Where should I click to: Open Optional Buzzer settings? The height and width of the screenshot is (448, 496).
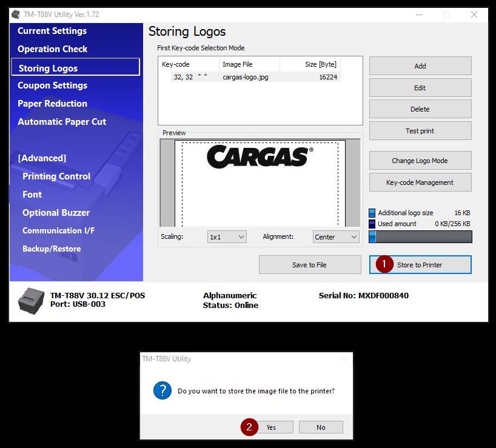[x=56, y=212]
